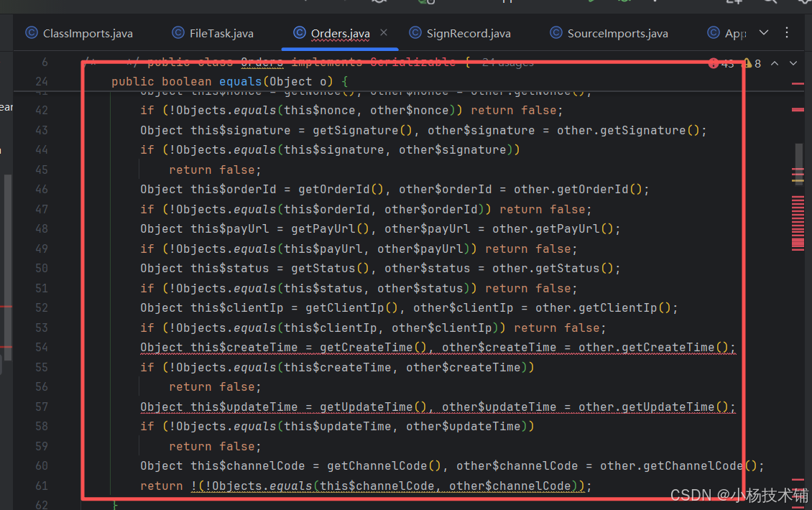Click 'getCreateTime()' on underlined line 54
This screenshot has width=812, height=510.
point(373,348)
